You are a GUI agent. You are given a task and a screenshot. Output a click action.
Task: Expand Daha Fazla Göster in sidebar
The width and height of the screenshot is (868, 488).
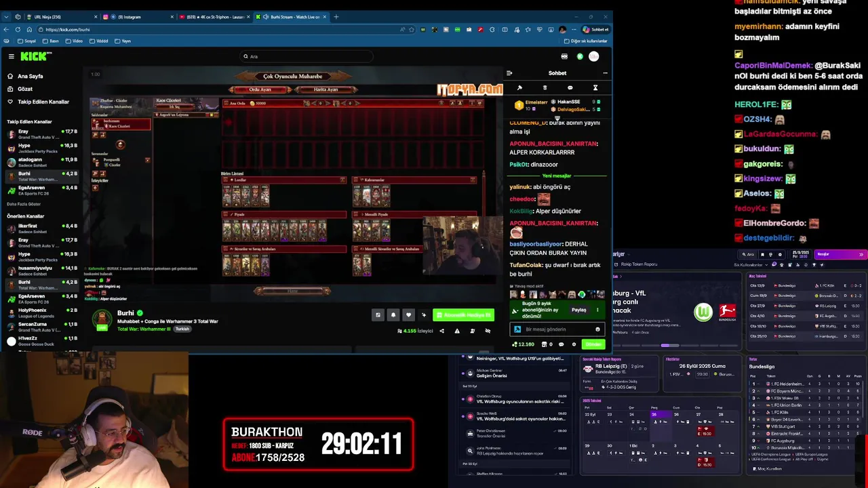coord(24,204)
